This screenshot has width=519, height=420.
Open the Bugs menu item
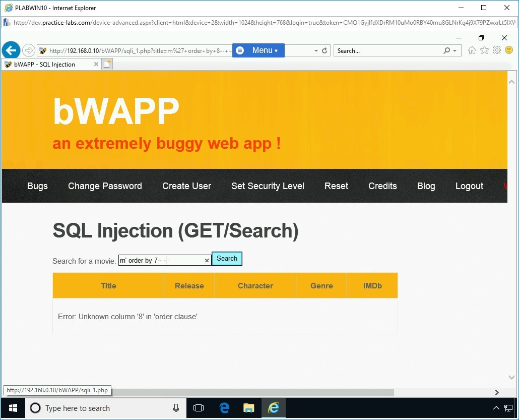pyautogui.click(x=37, y=186)
